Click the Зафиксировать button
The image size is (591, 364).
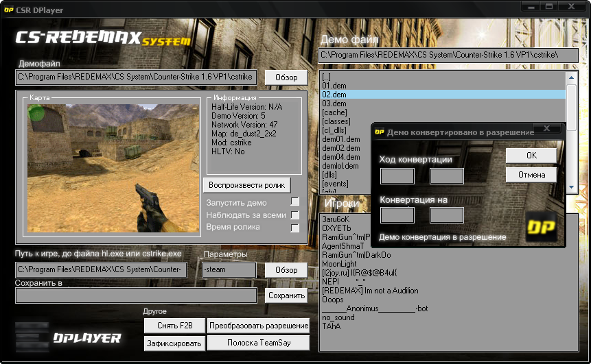coord(174,343)
